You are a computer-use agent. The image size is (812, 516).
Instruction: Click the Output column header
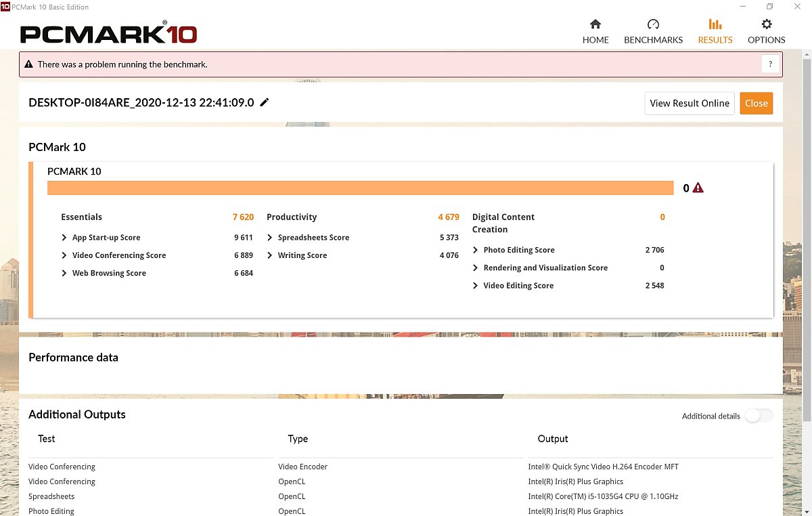tap(553, 439)
